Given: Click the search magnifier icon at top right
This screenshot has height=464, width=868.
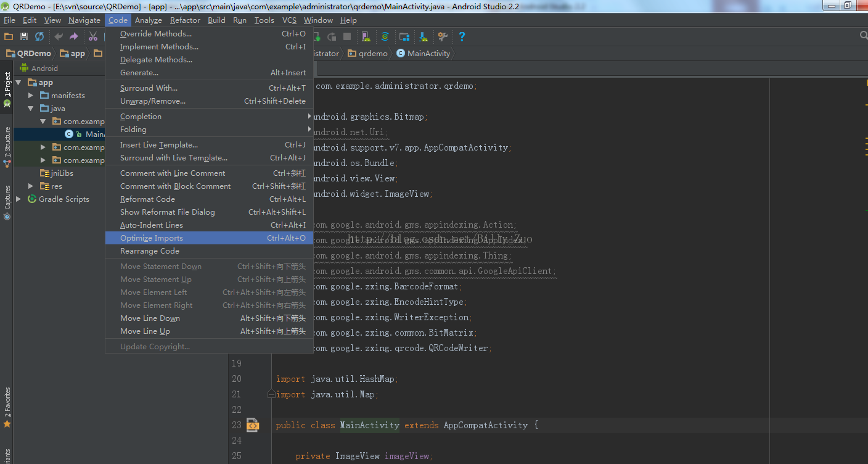Looking at the screenshot, I should [x=863, y=36].
